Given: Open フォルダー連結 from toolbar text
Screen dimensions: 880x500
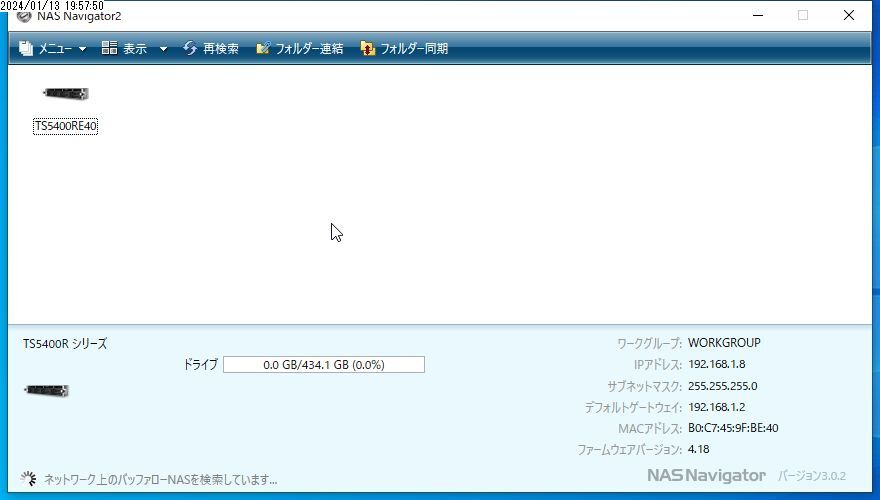Looking at the screenshot, I should click(309, 49).
